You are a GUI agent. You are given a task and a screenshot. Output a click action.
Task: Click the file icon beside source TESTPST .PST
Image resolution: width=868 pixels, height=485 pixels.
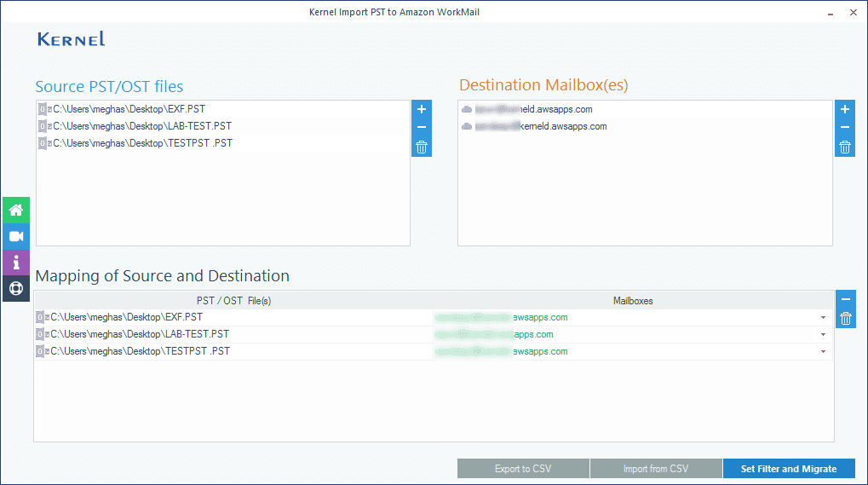coord(43,143)
